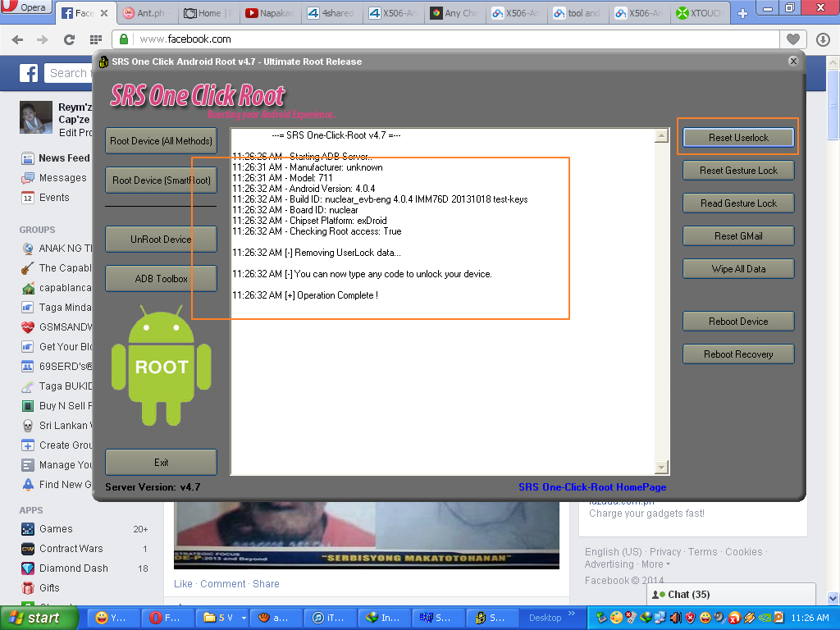Click the Wipe All Data button

[738, 269]
